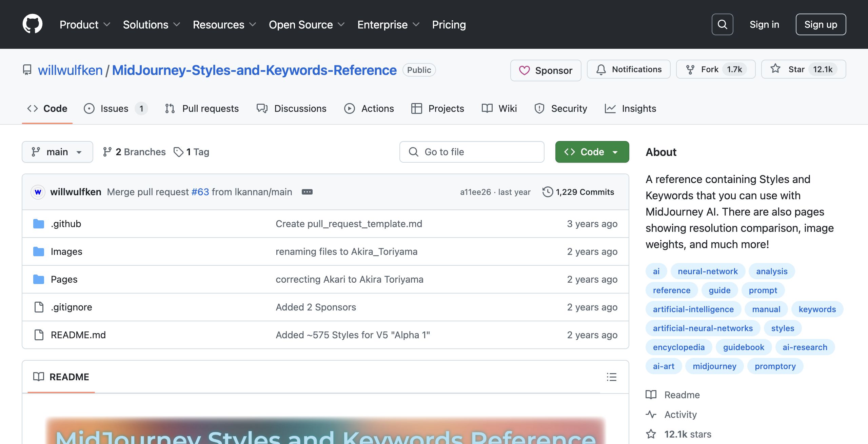Click the GitHub Octocat logo
Viewport: 868px width, 444px height.
[32, 24]
